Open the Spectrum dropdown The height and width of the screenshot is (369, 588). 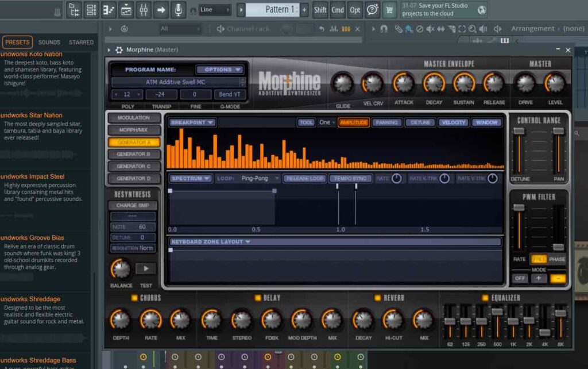click(191, 179)
